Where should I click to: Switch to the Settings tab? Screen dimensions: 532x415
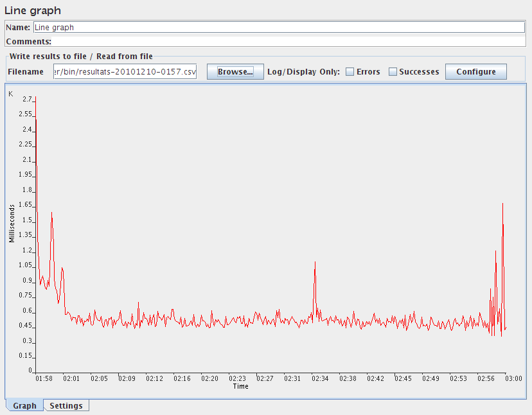[66, 405]
